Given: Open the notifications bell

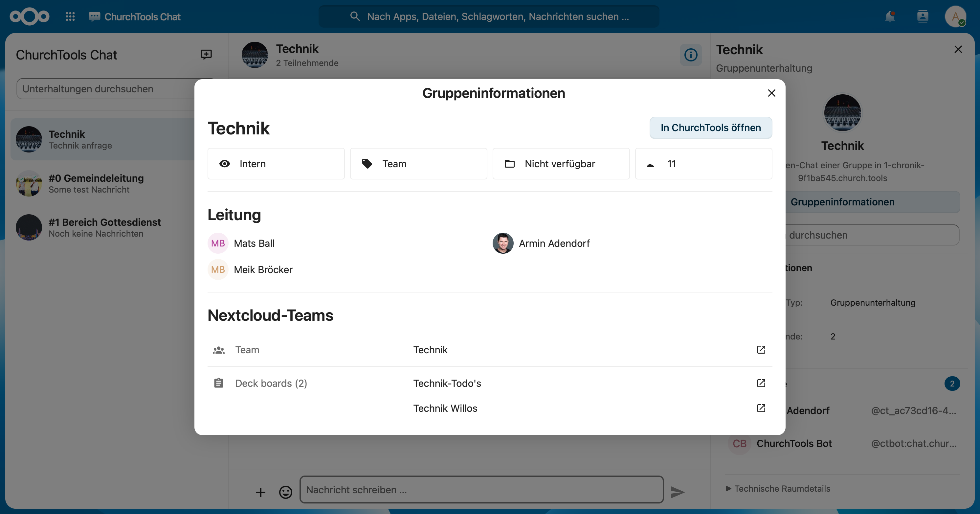Looking at the screenshot, I should 889,16.
